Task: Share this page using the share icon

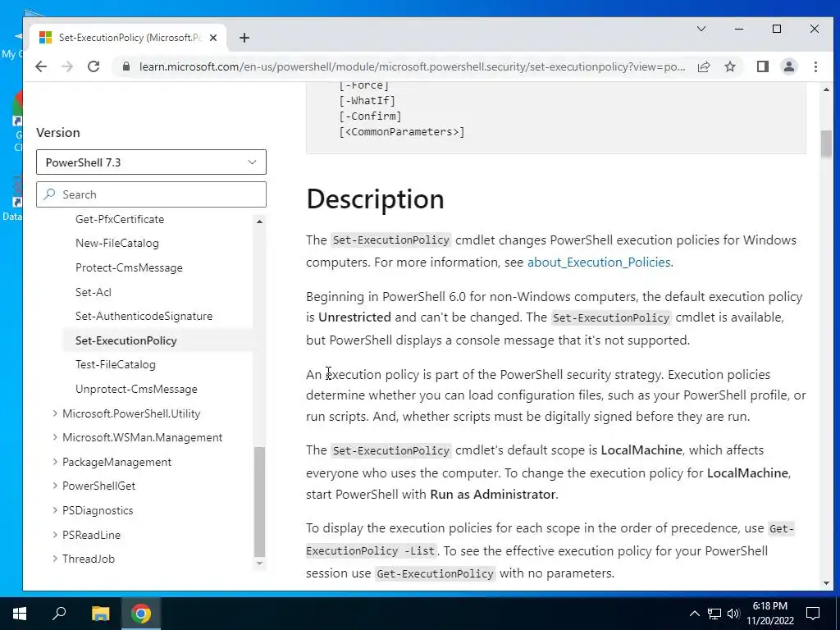Action: [x=704, y=66]
